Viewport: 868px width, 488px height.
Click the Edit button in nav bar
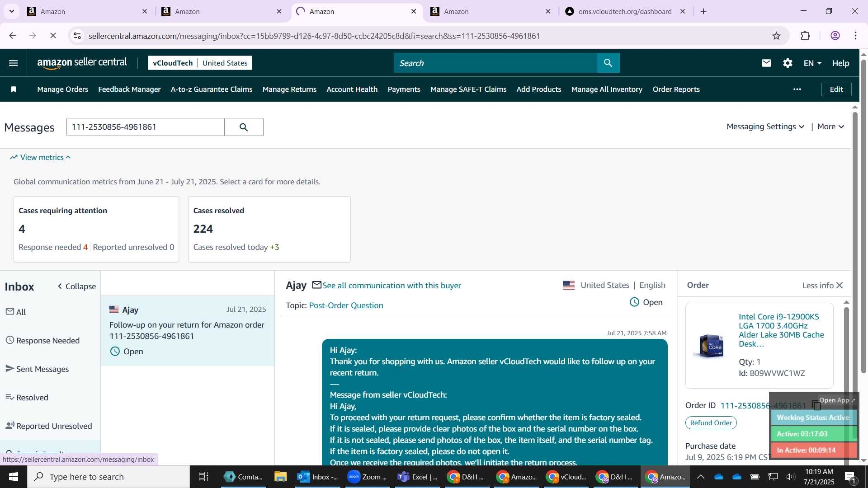[x=836, y=89]
